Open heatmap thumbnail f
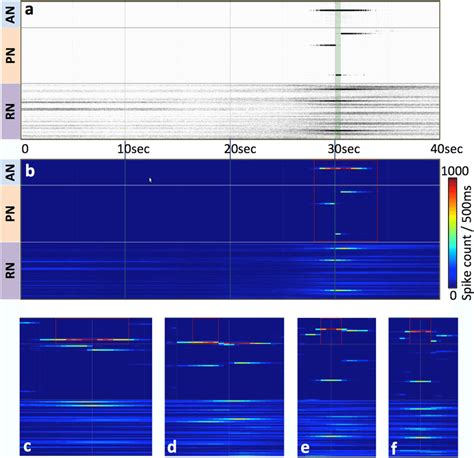The width and height of the screenshot is (474, 458). 423,387
